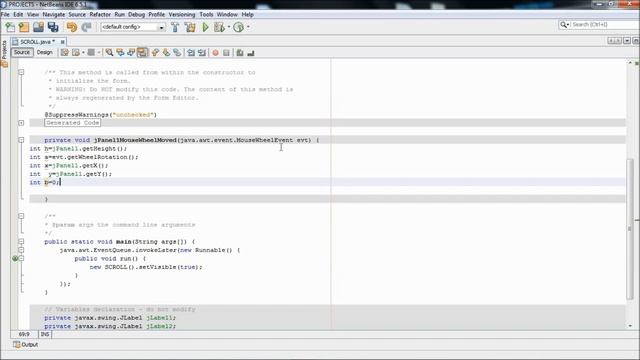Open the Navigate menu
The width and height of the screenshot is (640, 360).
pos(53,14)
